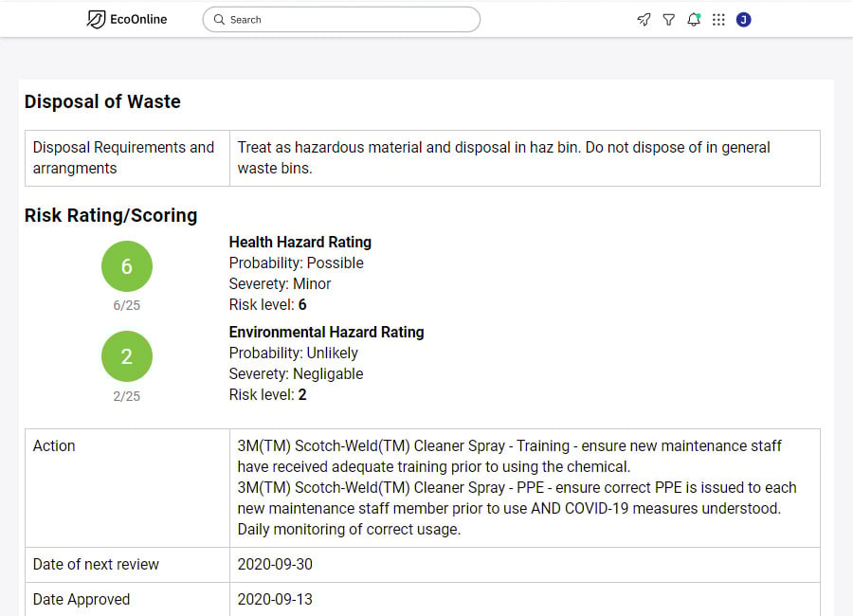
Task: Click the 'Treat as hazardous material' cell
Action: point(525,158)
